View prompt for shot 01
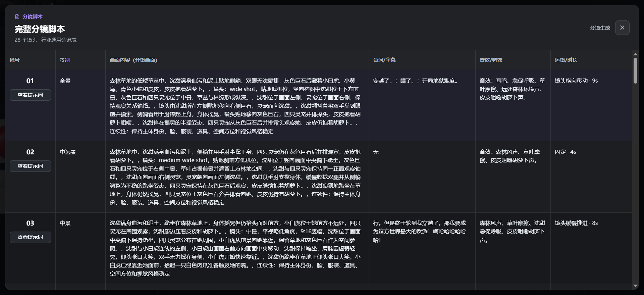Viewport: 644px width, 295px height. pyautogui.click(x=30, y=95)
